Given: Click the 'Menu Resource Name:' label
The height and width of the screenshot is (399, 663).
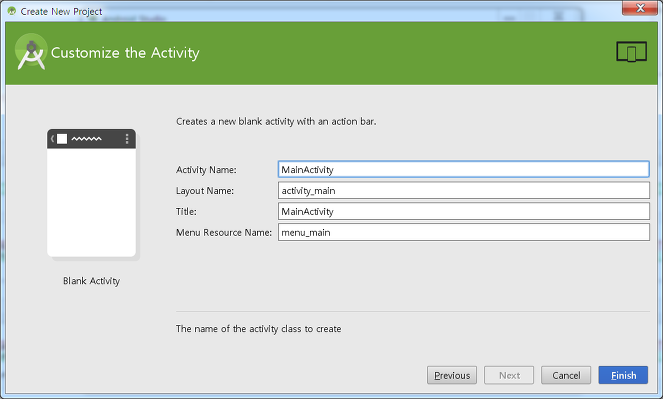Looking at the screenshot, I should click(224, 232).
